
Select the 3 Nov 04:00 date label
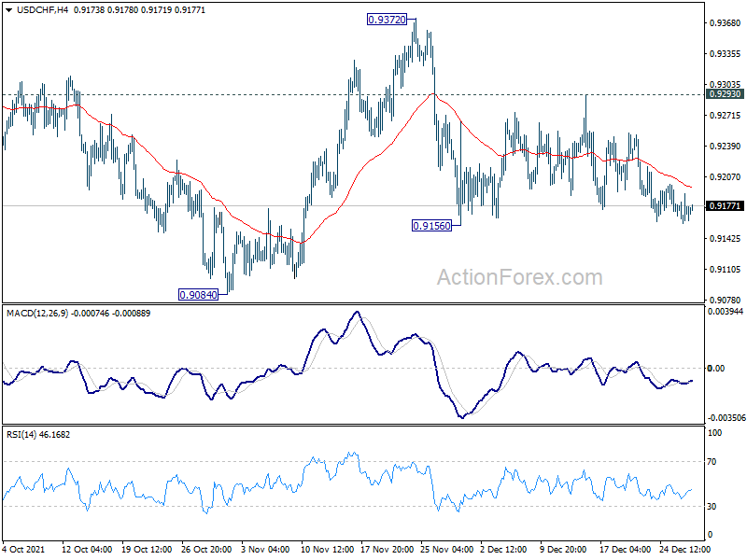click(265, 549)
